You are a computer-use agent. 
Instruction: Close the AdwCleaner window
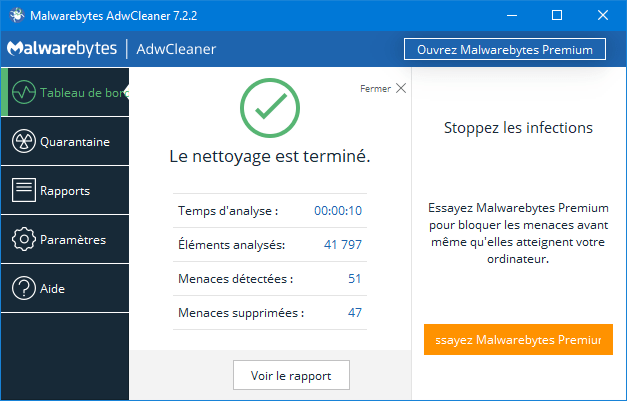tap(603, 16)
